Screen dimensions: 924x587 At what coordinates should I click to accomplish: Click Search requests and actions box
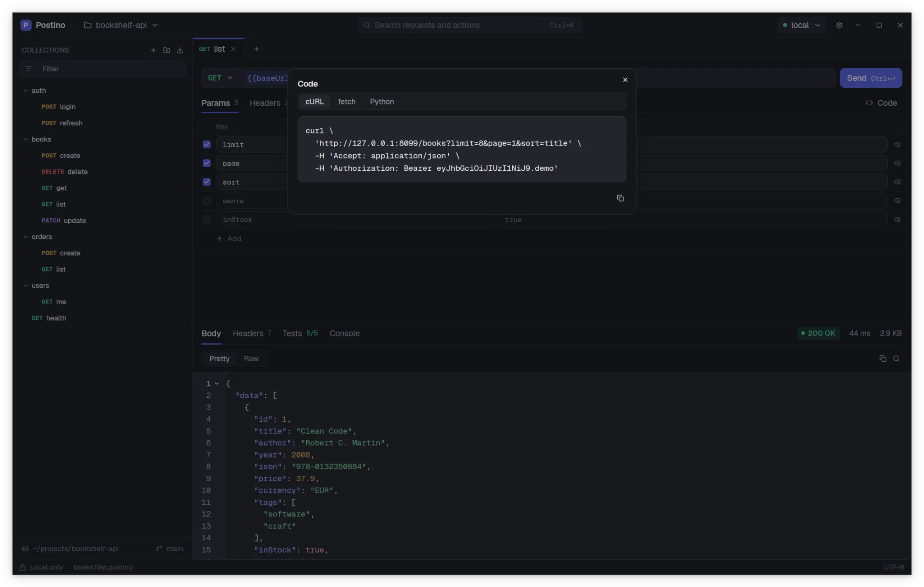tap(470, 25)
